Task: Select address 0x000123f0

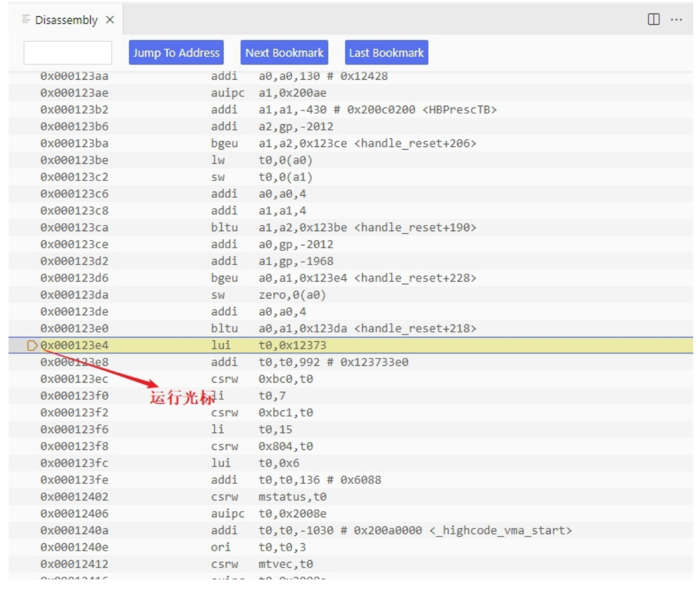Action: [75, 396]
